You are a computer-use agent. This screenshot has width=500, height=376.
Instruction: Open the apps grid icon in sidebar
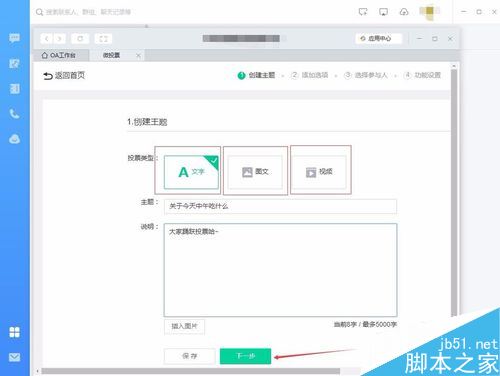[14, 332]
